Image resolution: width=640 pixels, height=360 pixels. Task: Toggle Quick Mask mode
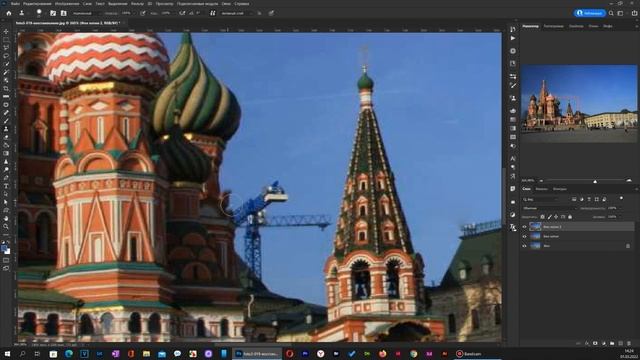[x=6, y=260]
